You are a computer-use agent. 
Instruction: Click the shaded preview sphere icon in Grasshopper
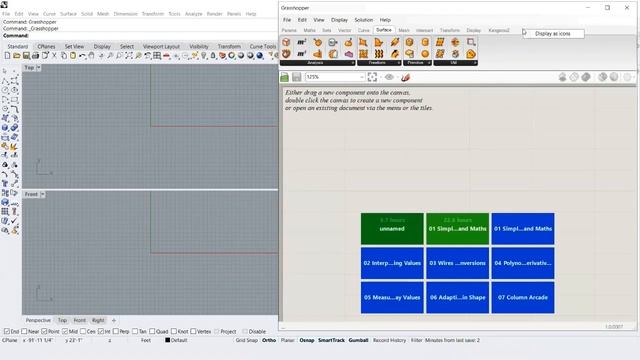586,77
